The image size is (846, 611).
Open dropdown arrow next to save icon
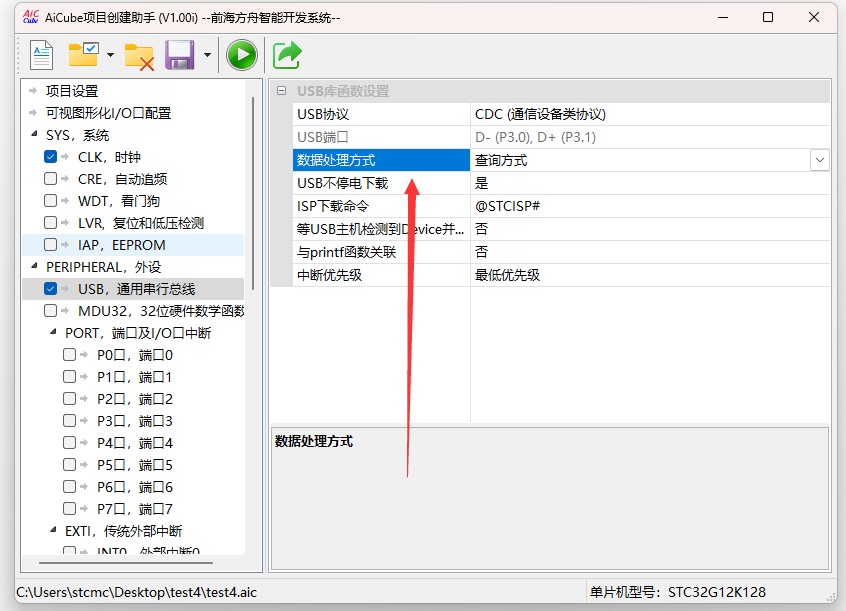[x=207, y=55]
